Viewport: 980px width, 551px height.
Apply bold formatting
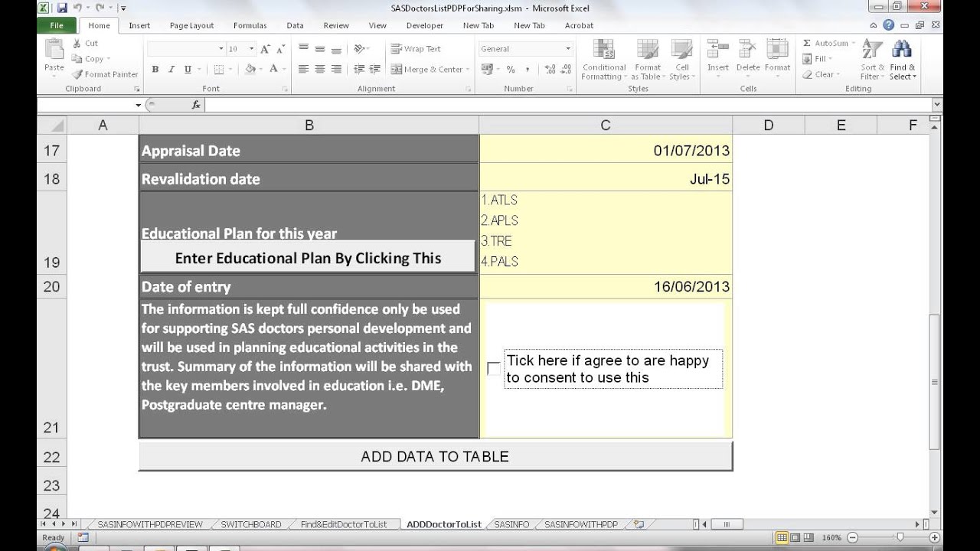[155, 70]
